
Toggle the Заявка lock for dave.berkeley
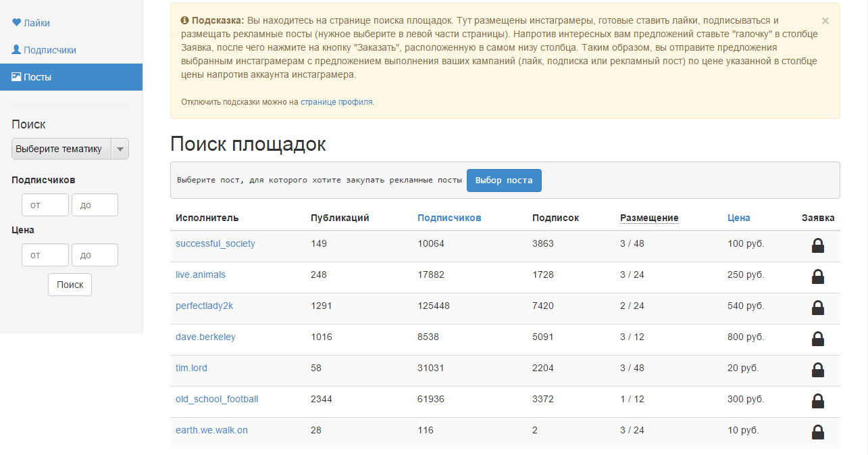818,339
